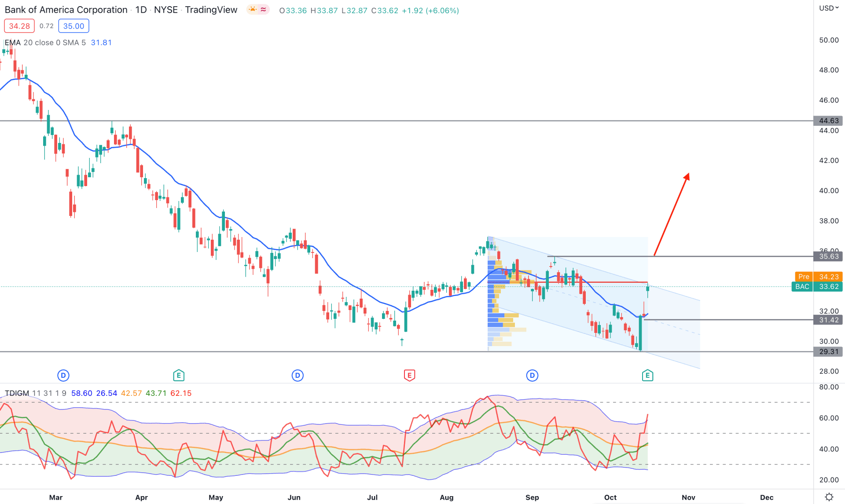
Task: Click the blue buy price 35.00 button
Action: 73,26
